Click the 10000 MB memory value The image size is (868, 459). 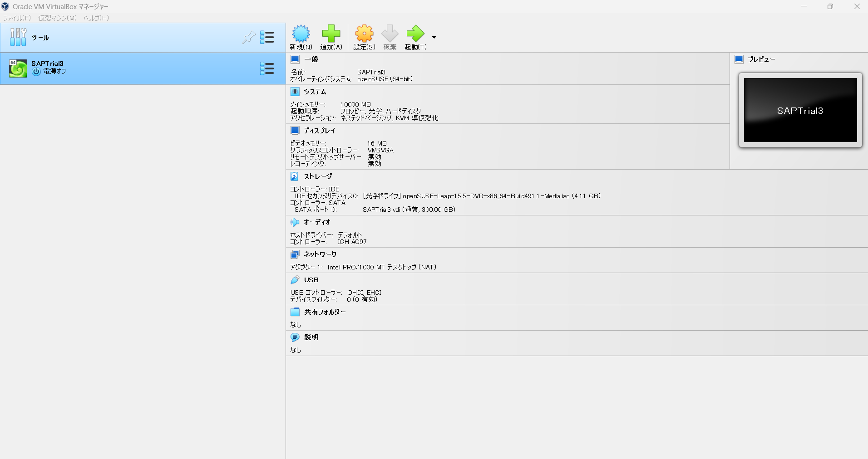click(x=355, y=104)
